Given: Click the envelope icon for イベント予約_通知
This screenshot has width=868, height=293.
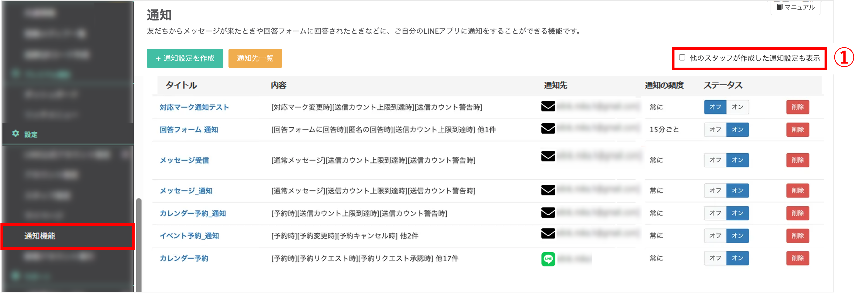Looking at the screenshot, I should click(548, 234).
